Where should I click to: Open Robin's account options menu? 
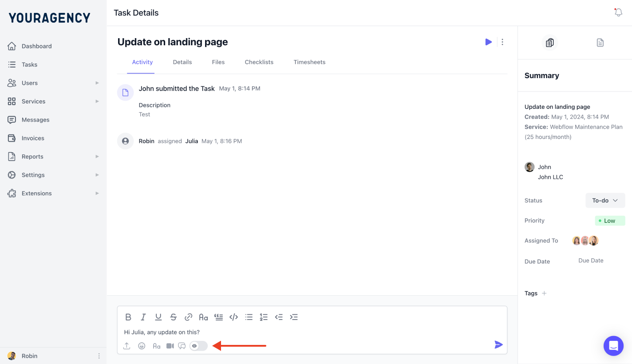click(99, 356)
